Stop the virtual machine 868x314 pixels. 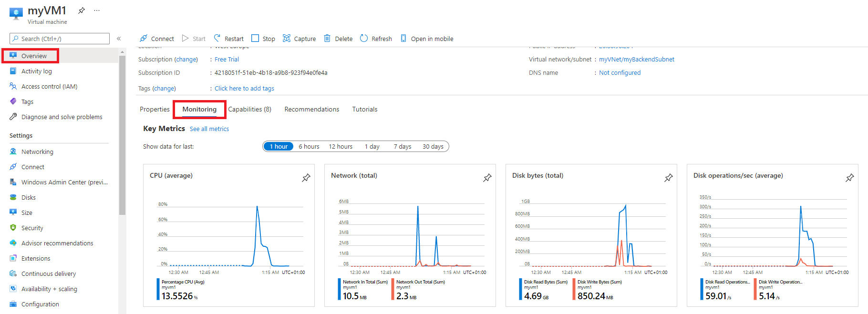263,39
